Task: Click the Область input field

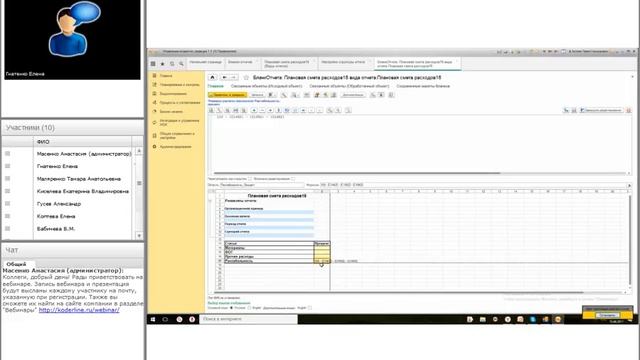Action: pyautogui.click(x=262, y=185)
